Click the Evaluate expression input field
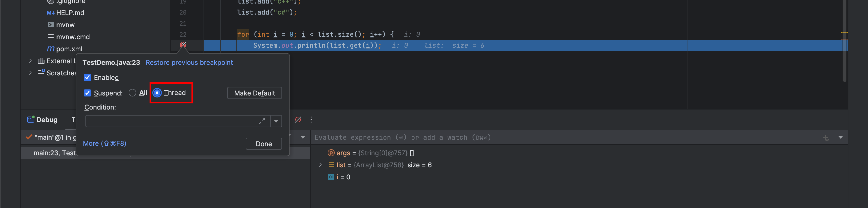 (x=539, y=137)
